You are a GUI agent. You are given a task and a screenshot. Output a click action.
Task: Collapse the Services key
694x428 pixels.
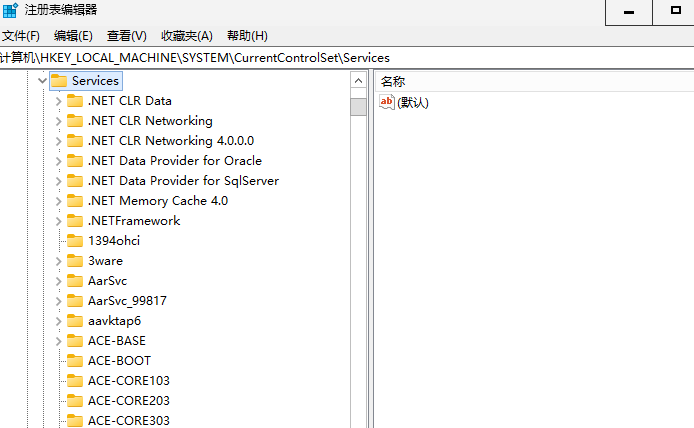(42, 81)
